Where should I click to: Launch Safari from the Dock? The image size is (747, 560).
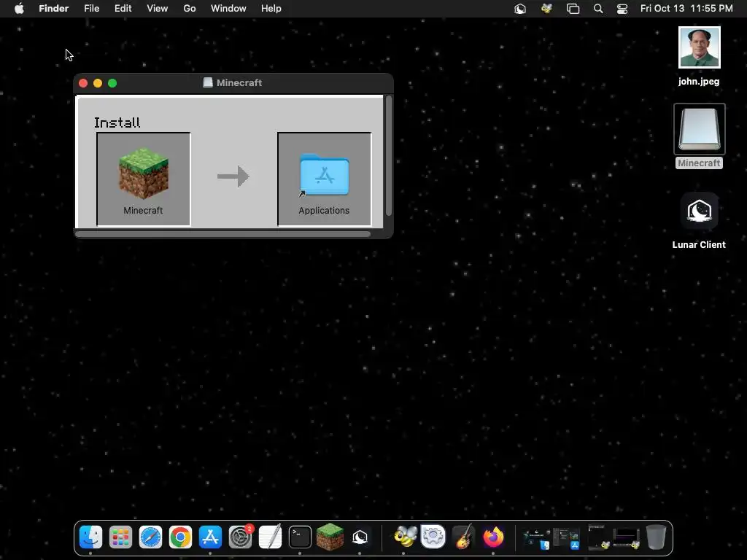150,537
